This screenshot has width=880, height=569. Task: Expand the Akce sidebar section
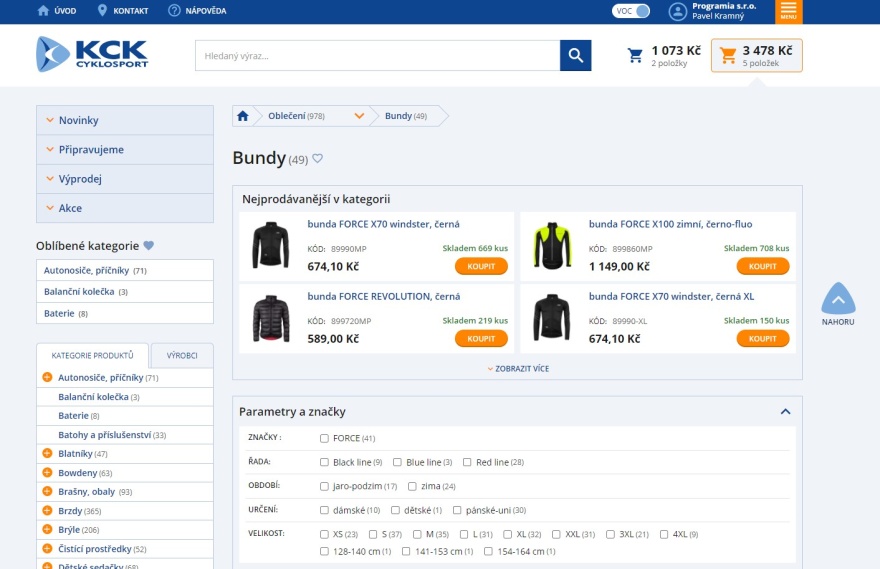click(x=125, y=208)
